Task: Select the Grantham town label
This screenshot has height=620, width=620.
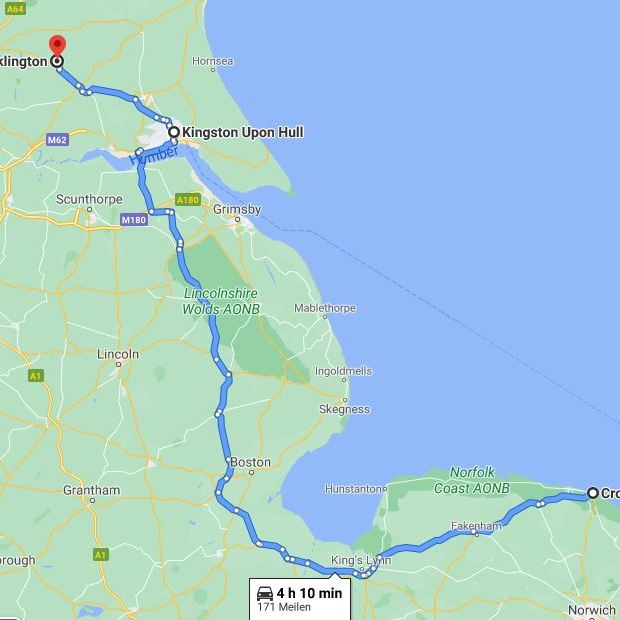Action: click(91, 490)
